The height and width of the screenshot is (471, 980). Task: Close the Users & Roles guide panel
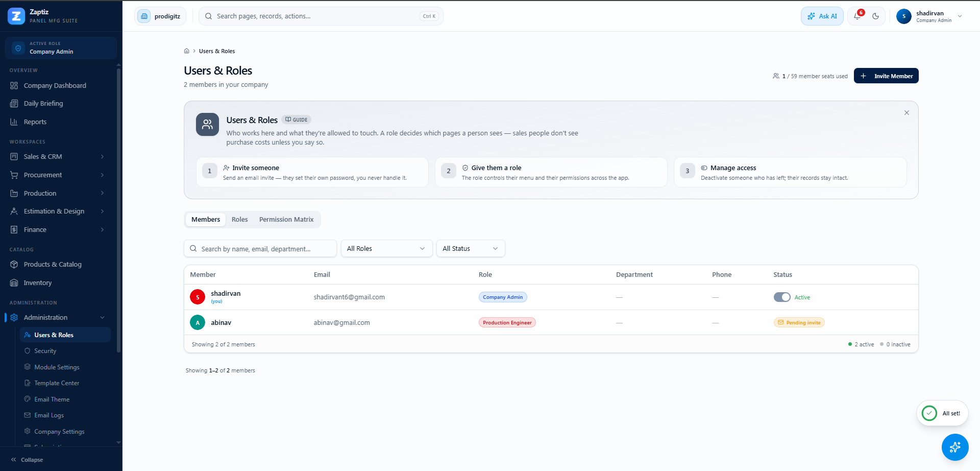(906, 113)
